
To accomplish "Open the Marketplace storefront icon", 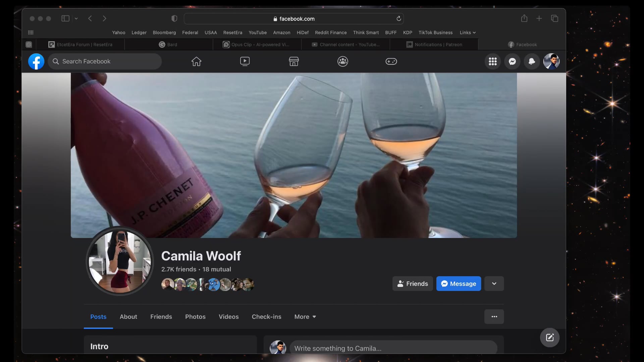I will pos(294,61).
